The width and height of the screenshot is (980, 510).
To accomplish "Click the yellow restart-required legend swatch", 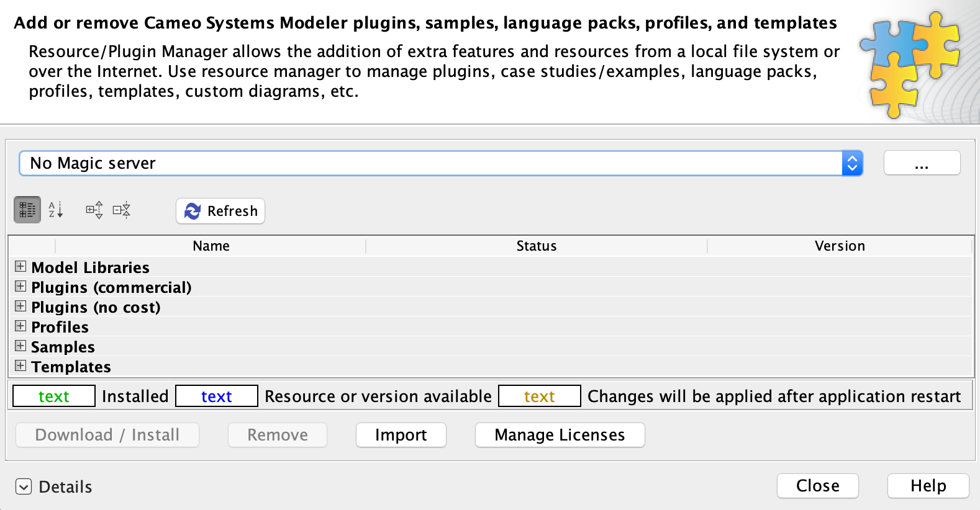I will (x=540, y=396).
